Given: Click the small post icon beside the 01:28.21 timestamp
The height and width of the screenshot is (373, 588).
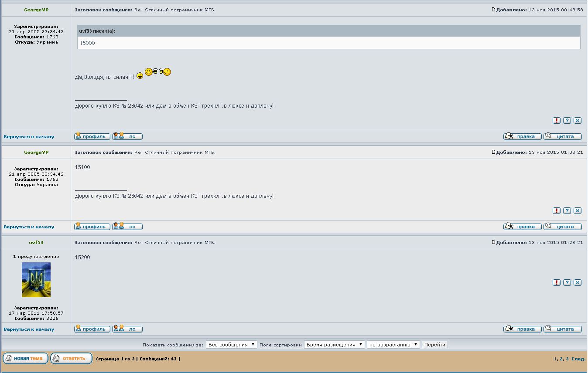Looking at the screenshot, I should 494,242.
